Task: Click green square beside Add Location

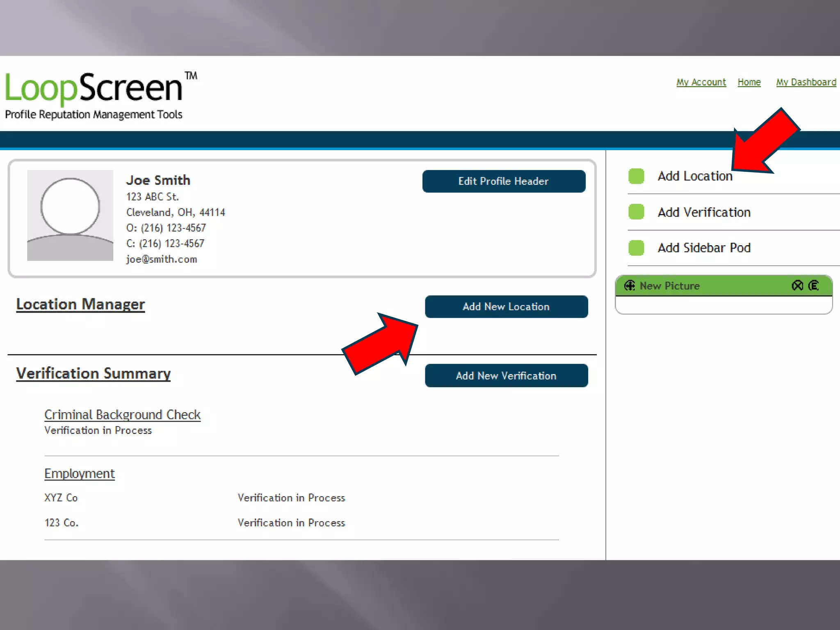Action: click(636, 176)
